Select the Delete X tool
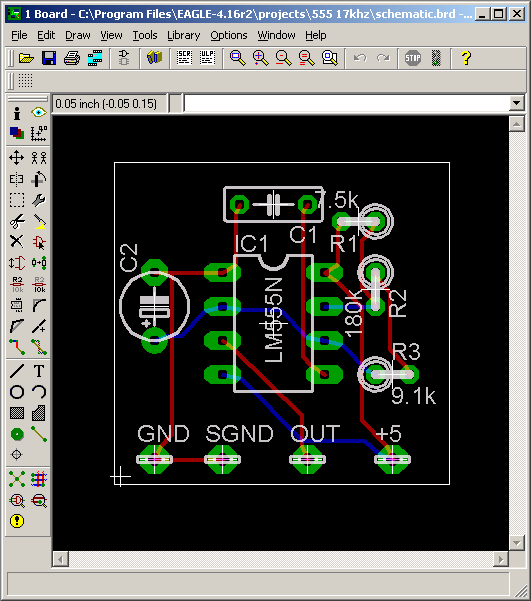This screenshot has width=531, height=601. [x=17, y=242]
